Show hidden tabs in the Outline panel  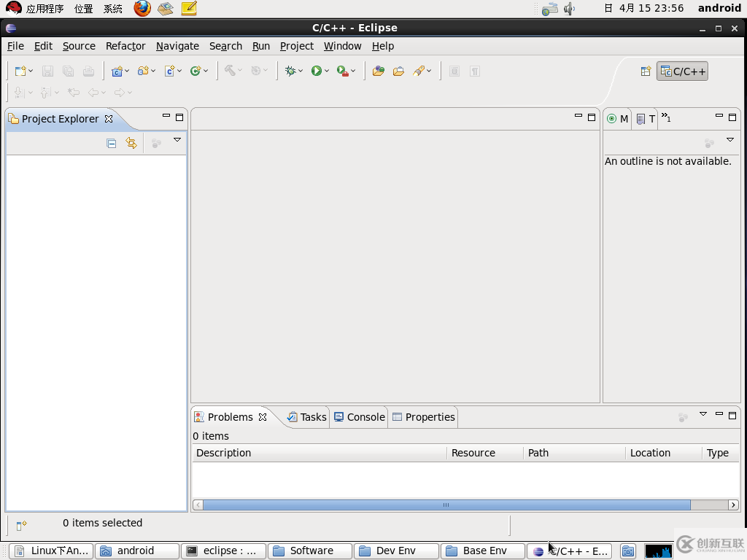666,117
